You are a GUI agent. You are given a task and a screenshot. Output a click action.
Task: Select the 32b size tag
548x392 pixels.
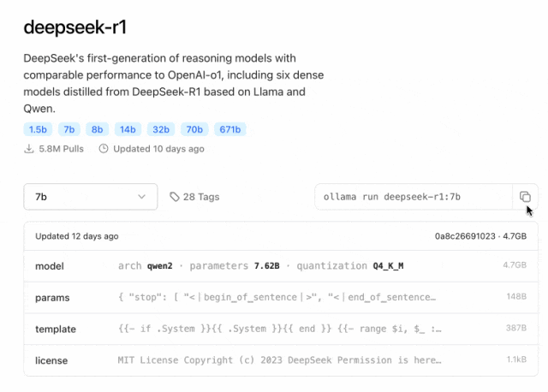161,129
